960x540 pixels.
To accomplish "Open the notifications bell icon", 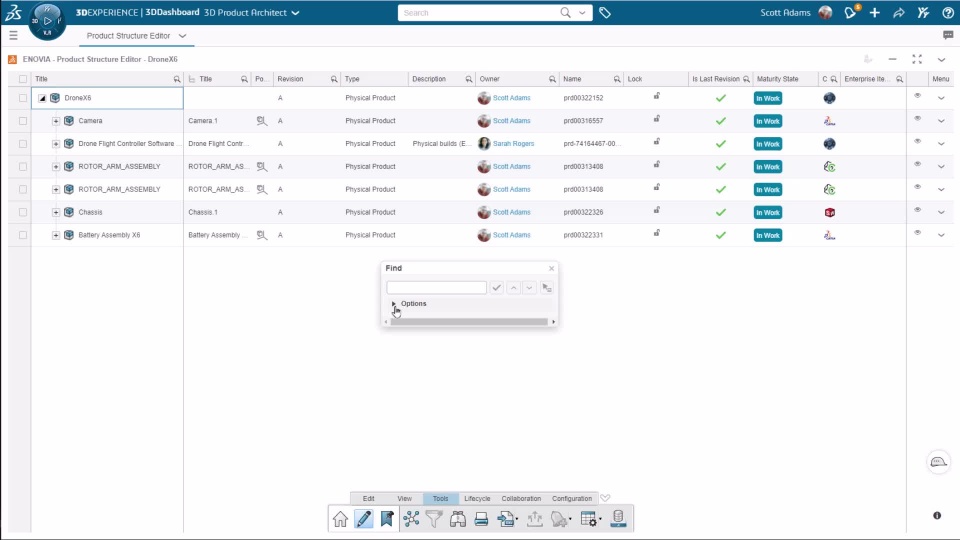I will [x=850, y=13].
